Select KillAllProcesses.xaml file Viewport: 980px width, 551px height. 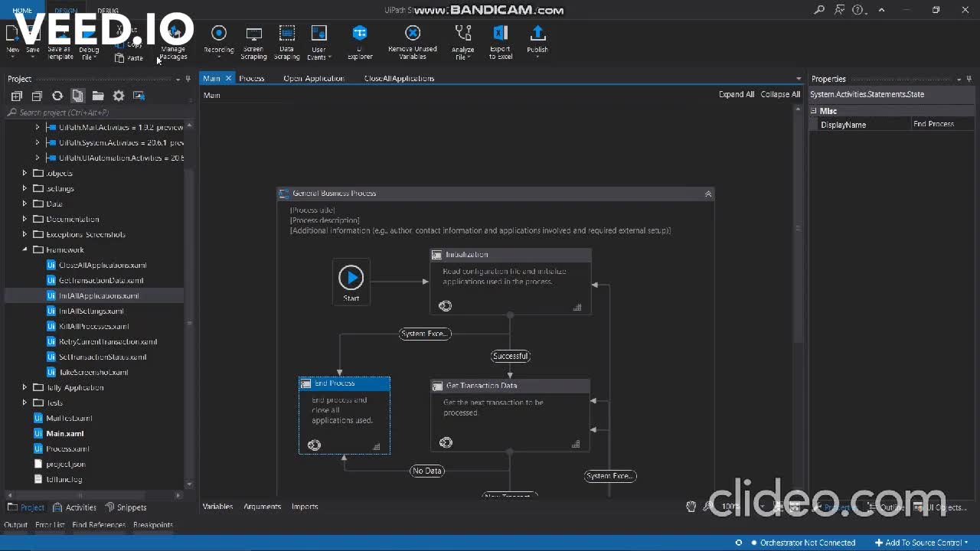[93, 326]
